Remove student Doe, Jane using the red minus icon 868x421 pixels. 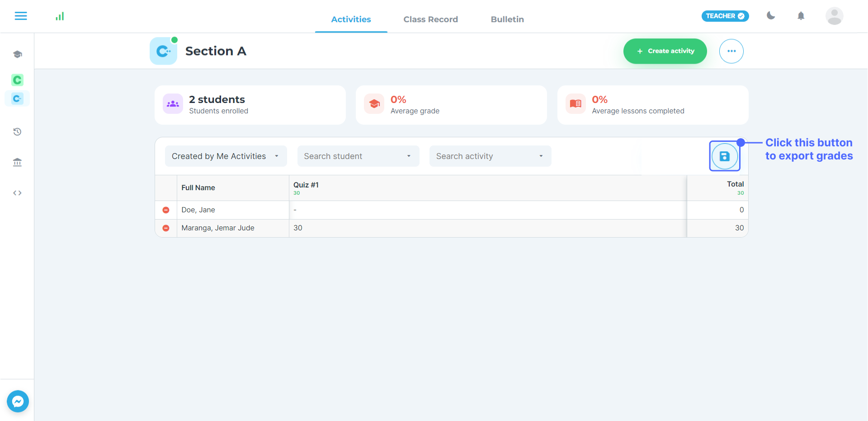tap(166, 210)
